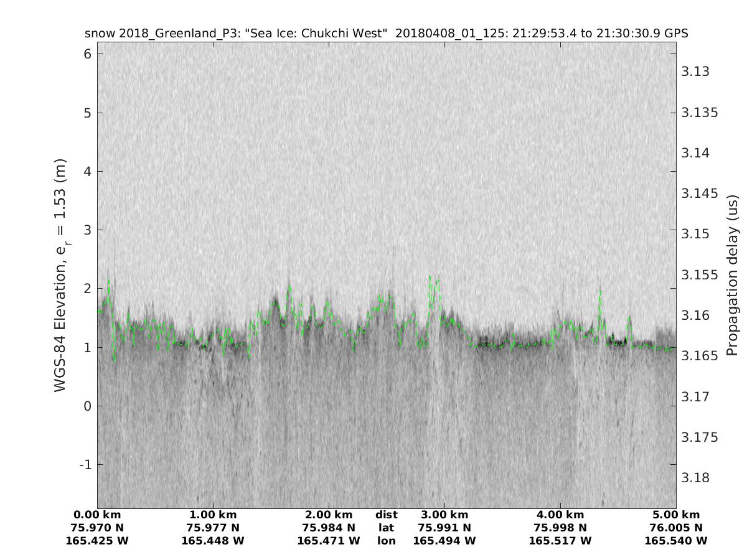Click the "2.00 km" x-axis tick label
This screenshot has width=747, height=560.
(329, 515)
